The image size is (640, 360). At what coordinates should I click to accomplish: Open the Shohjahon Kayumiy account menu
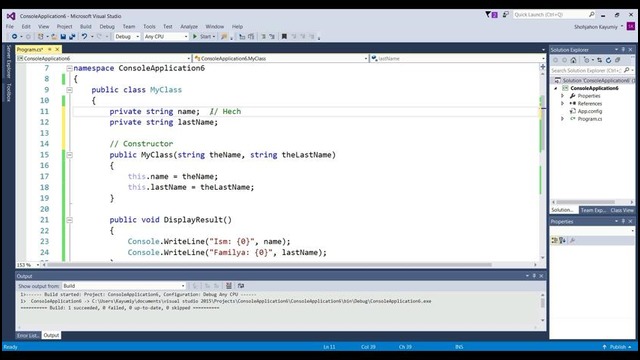pos(598,27)
